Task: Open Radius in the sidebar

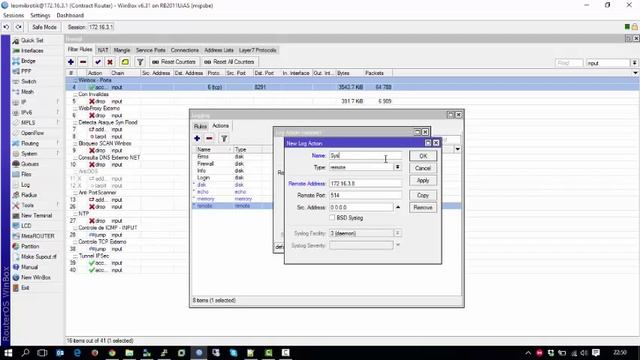Action: (29, 195)
